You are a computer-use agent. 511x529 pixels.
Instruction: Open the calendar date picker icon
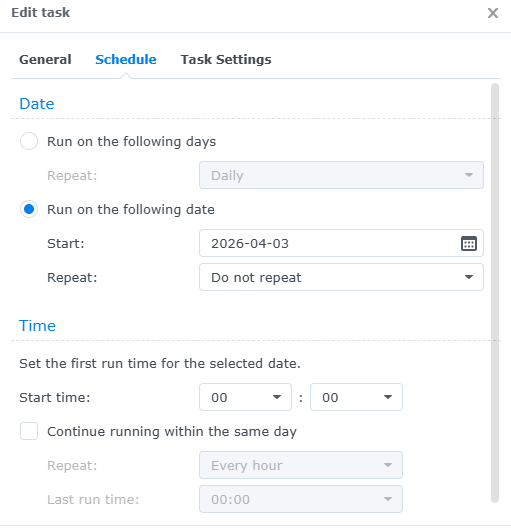point(469,243)
